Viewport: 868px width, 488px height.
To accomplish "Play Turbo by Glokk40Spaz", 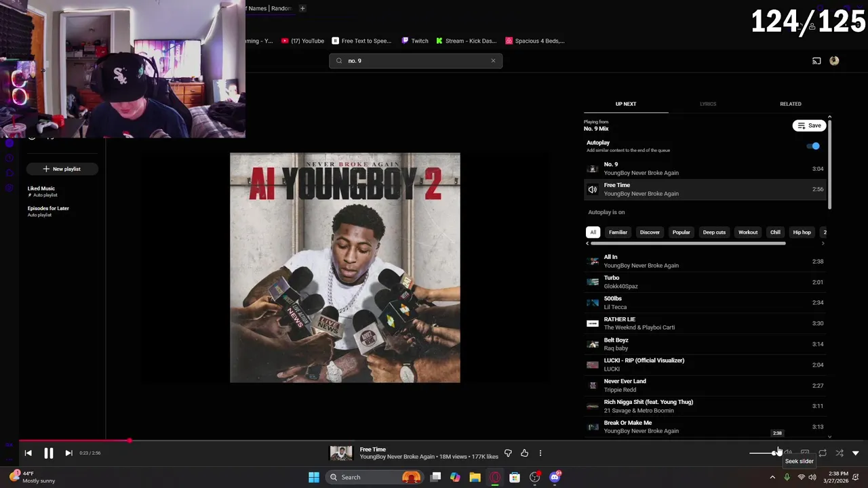I will (x=705, y=282).
